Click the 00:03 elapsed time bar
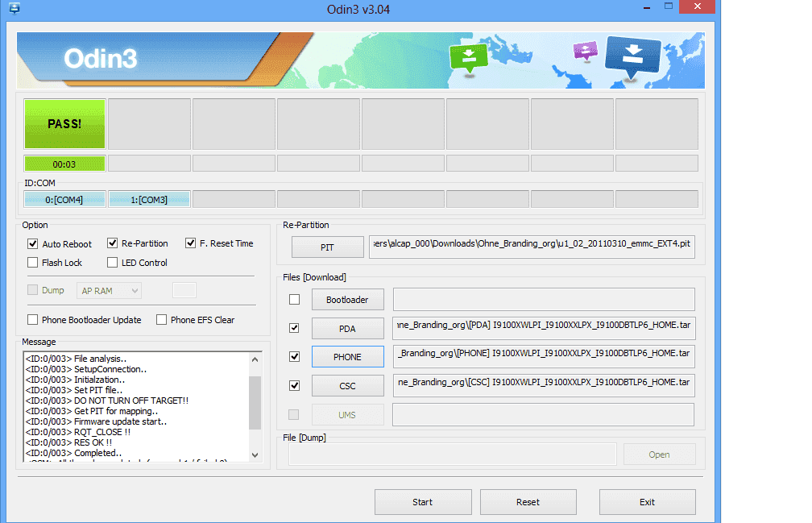This screenshot has width=812, height=523. (64, 164)
